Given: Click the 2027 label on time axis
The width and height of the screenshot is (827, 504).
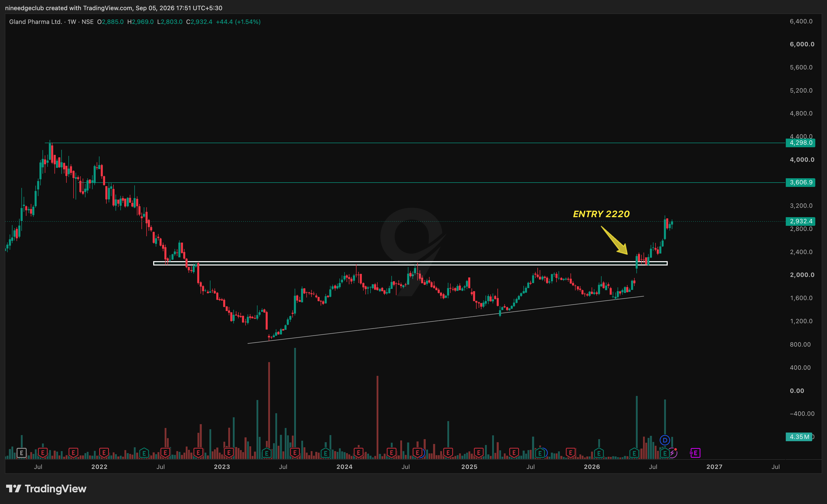Looking at the screenshot, I should (x=714, y=467).
